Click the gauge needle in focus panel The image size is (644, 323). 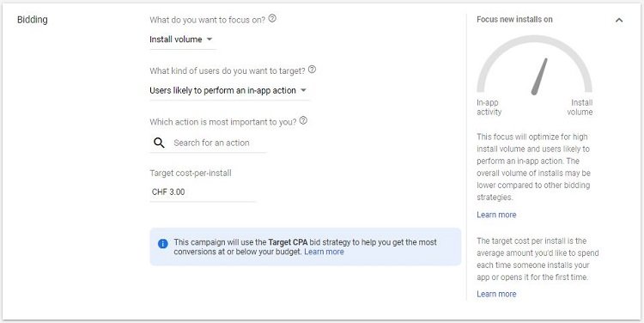click(539, 76)
